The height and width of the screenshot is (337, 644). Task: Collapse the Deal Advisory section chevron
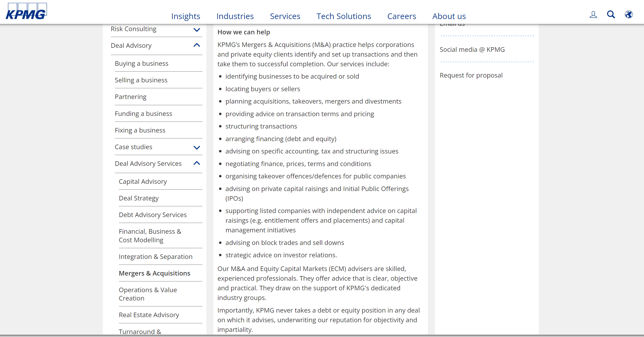pyautogui.click(x=197, y=45)
